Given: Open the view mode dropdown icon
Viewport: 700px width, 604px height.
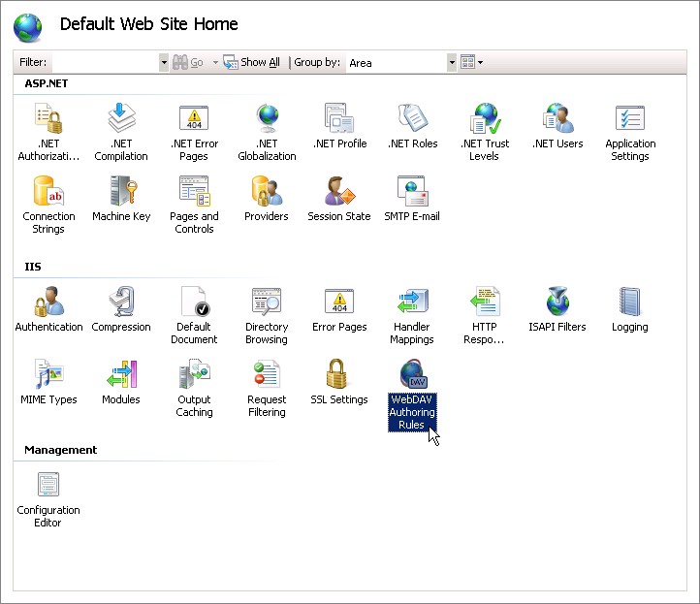Looking at the screenshot, I should point(472,62).
